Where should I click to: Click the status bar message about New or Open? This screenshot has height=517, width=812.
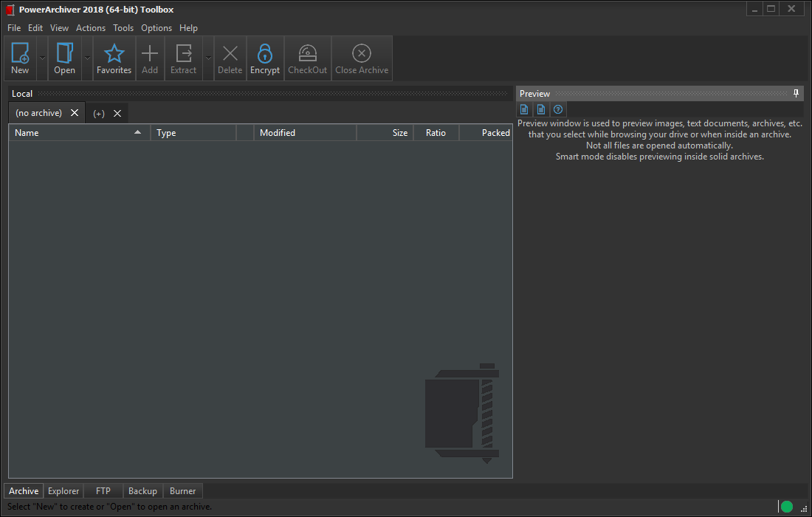pyautogui.click(x=109, y=507)
